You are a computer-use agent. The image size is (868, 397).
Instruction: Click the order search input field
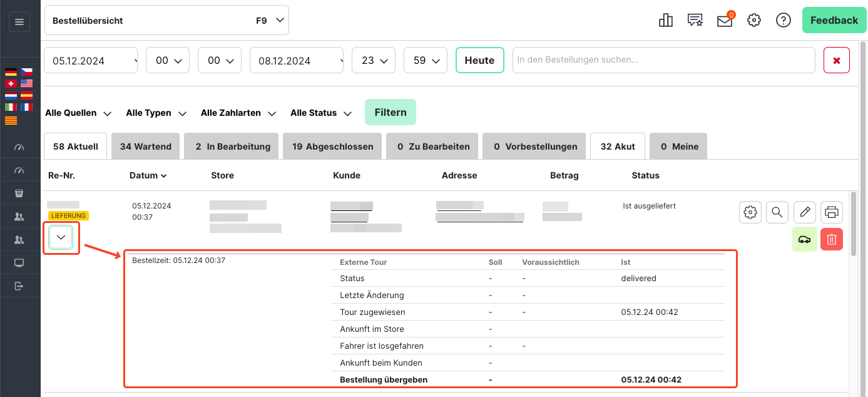pyautogui.click(x=663, y=60)
